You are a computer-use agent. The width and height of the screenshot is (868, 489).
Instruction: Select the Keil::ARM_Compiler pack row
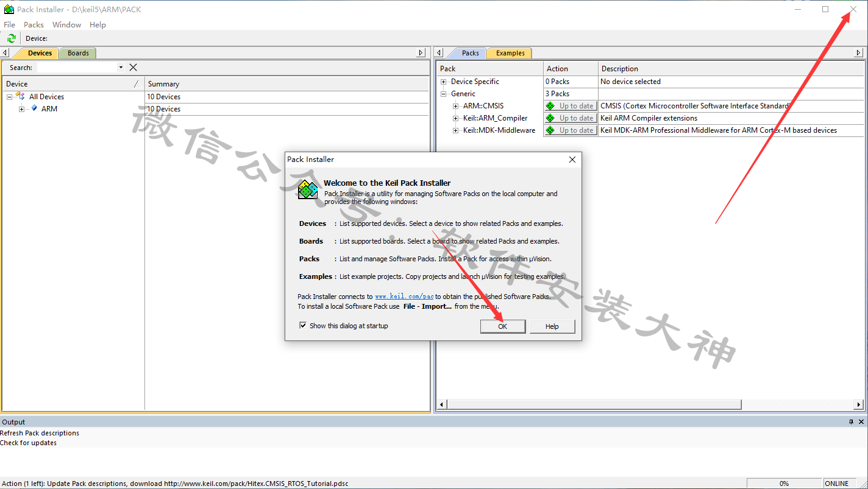(x=495, y=118)
